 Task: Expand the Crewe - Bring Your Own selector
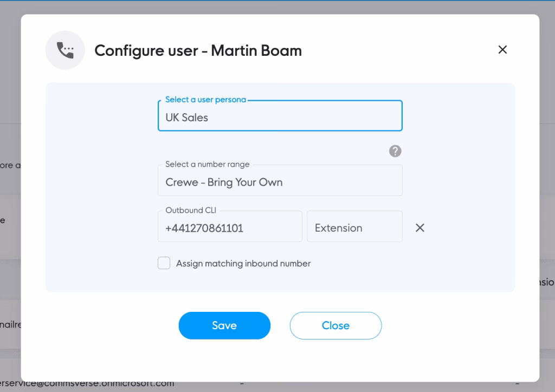tap(280, 180)
